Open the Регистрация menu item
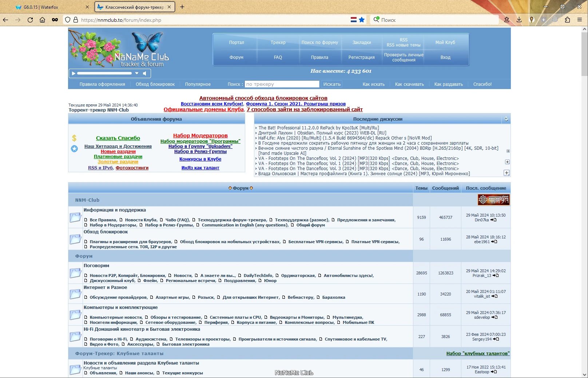The height and width of the screenshot is (378, 588). [x=361, y=57]
